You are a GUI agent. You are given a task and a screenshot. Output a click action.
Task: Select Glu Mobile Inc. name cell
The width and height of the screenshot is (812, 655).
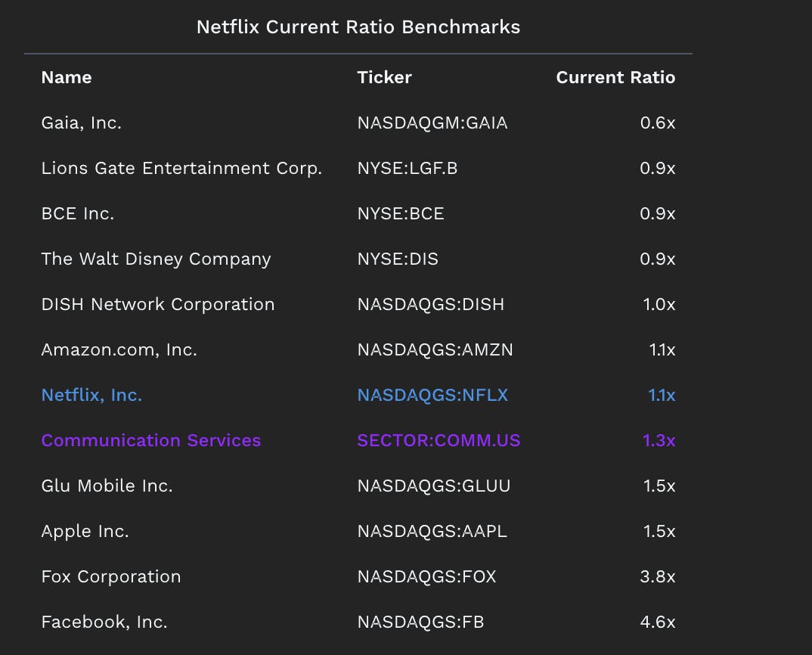point(107,486)
